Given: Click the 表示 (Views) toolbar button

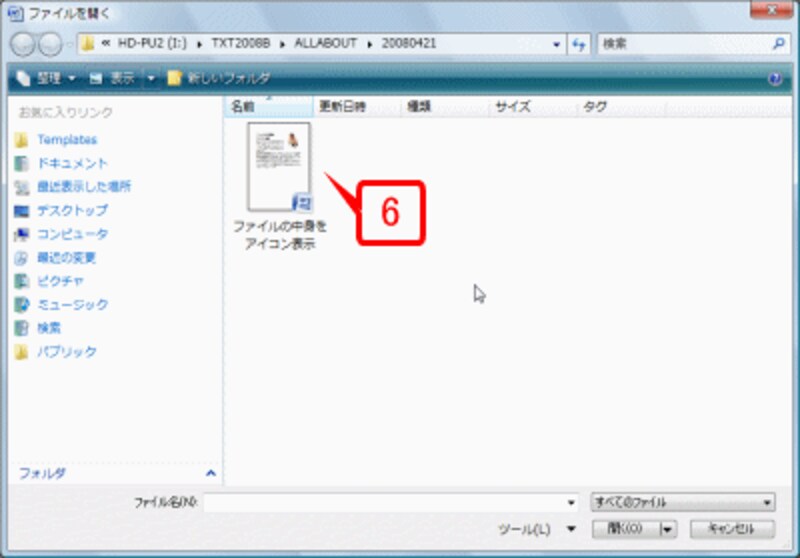Looking at the screenshot, I should pos(112,79).
